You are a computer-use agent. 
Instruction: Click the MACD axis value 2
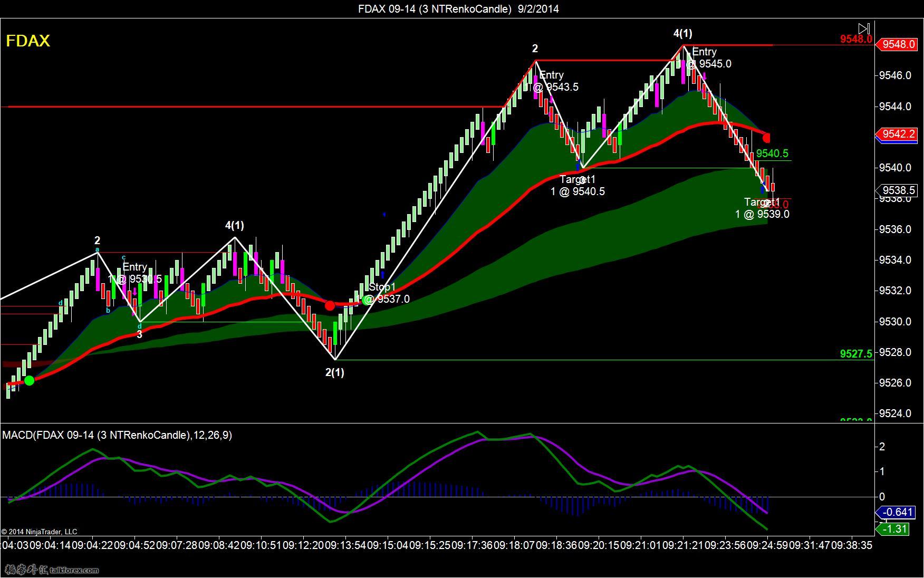(x=882, y=447)
